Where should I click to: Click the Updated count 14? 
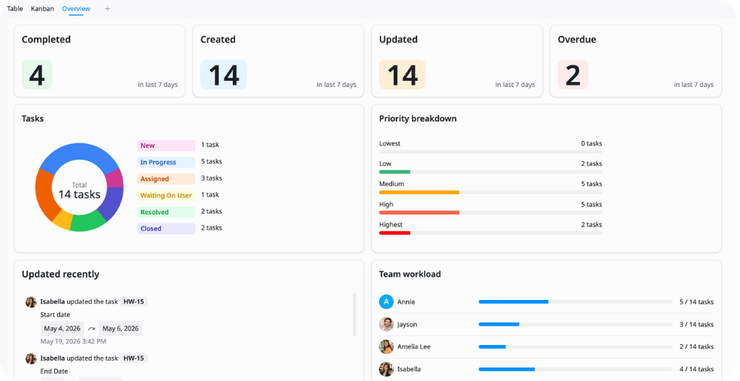(402, 75)
